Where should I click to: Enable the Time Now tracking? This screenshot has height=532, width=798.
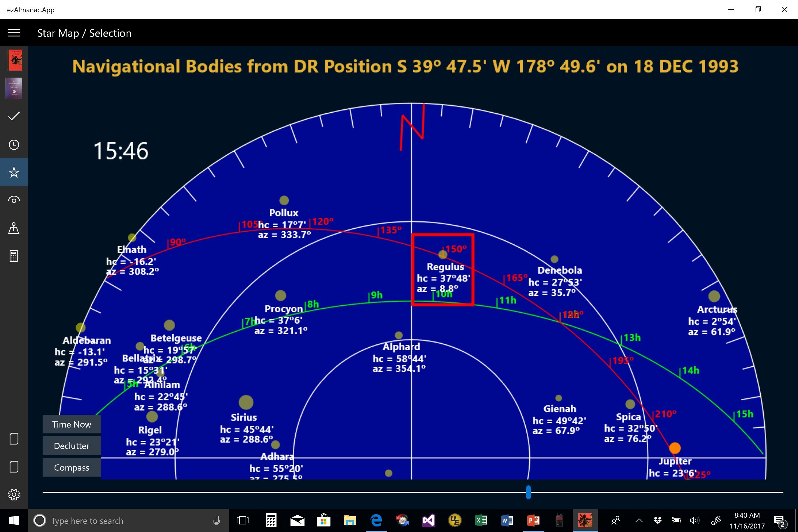(x=71, y=425)
